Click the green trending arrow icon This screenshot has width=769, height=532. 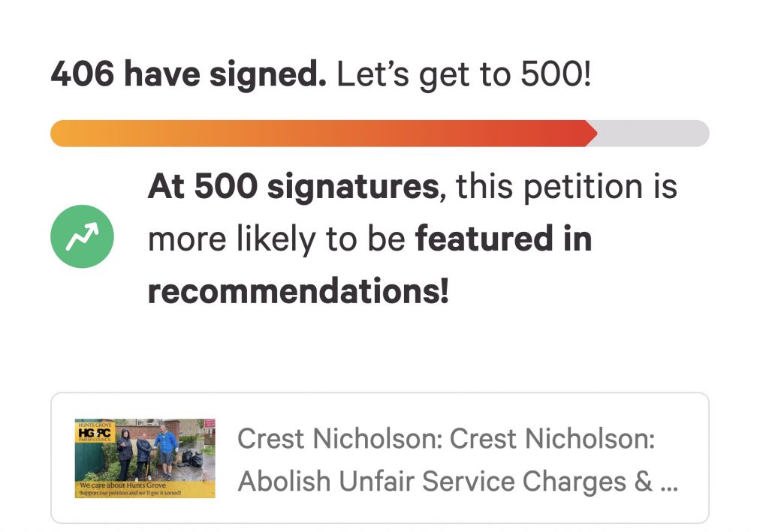[x=82, y=236]
